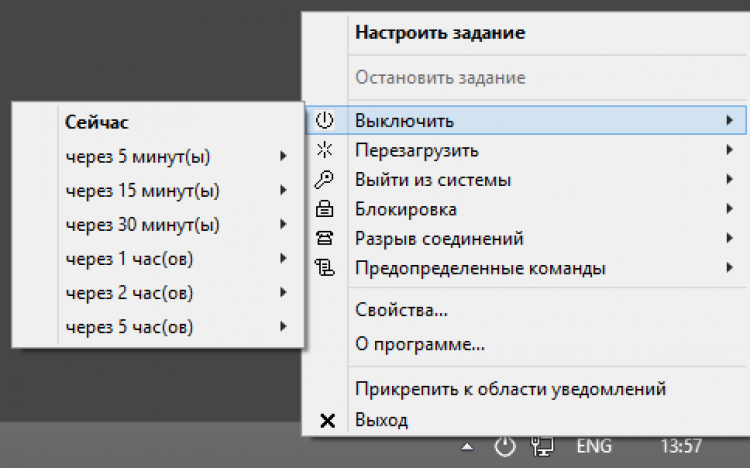Image resolution: width=750 pixels, height=468 pixels.
Task: Switch the ENG language indicator
Action: coord(595,446)
